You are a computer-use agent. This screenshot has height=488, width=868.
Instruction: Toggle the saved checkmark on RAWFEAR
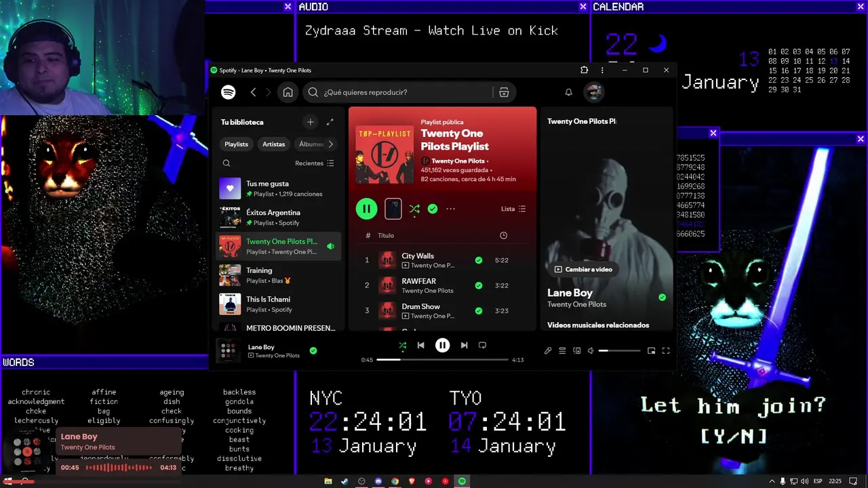479,285
